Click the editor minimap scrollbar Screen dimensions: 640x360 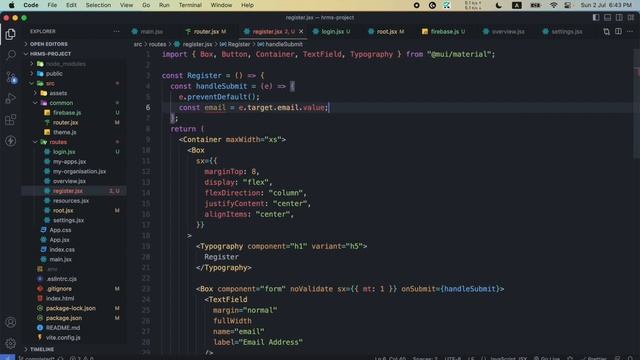coord(637,104)
